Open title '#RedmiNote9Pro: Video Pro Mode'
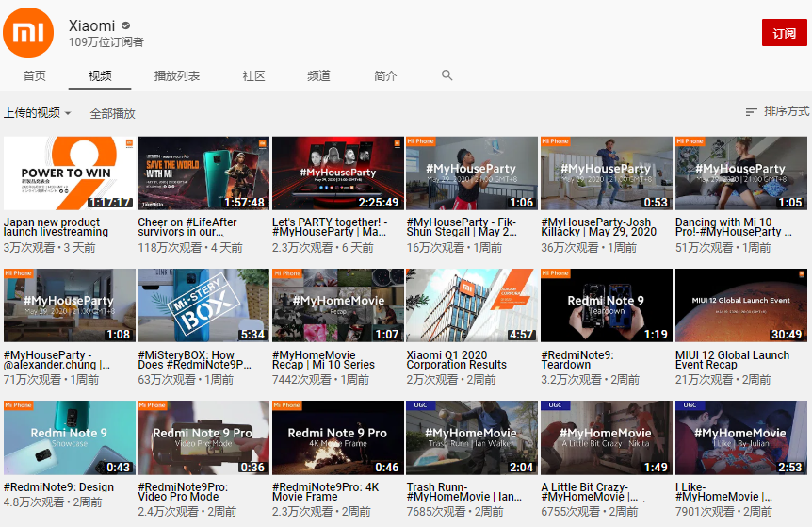 click(x=183, y=492)
